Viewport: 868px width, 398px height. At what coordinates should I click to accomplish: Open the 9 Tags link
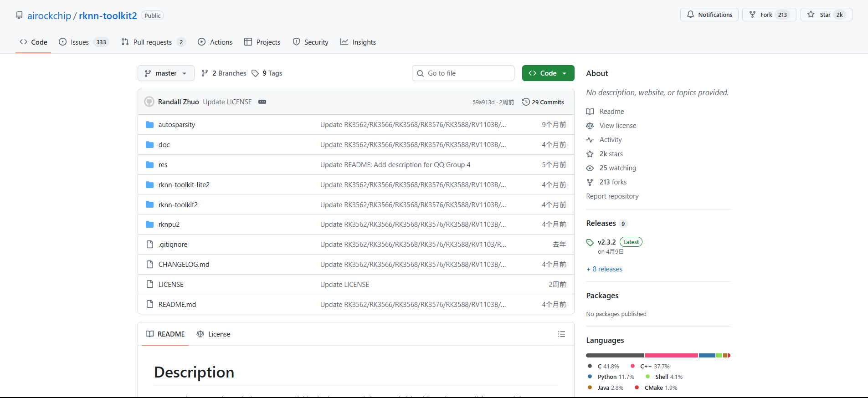267,73
